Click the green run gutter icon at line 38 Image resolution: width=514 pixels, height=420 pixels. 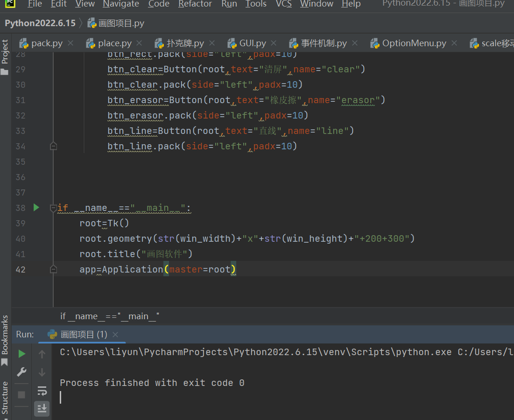pyautogui.click(x=36, y=207)
